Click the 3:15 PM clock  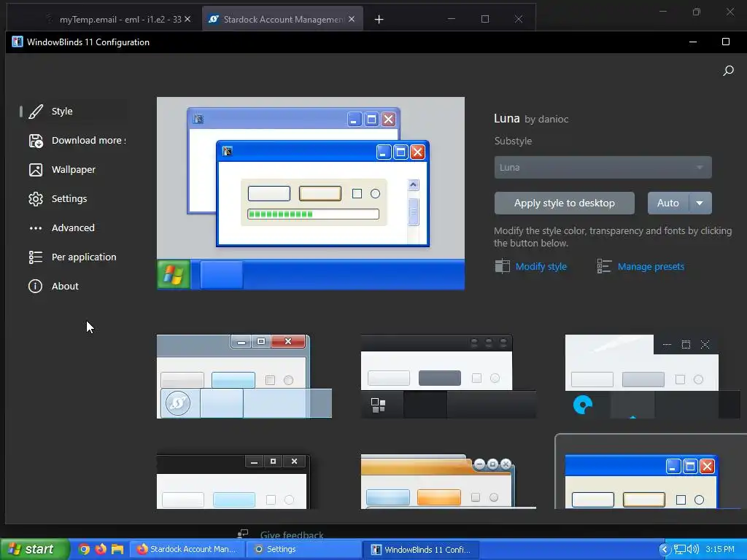(x=720, y=550)
